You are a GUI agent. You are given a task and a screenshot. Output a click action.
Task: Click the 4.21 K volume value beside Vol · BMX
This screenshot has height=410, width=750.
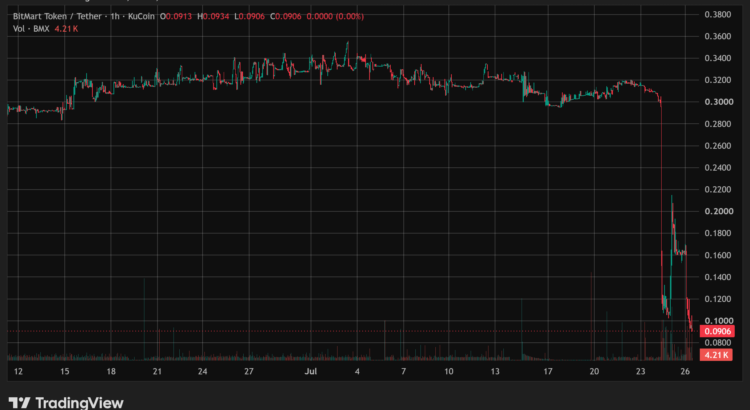pos(66,29)
